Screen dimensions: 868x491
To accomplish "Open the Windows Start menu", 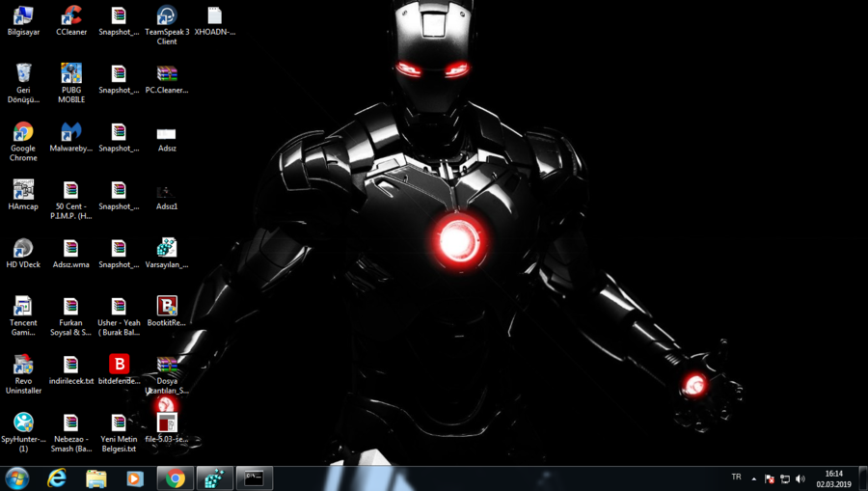I will 16,478.
